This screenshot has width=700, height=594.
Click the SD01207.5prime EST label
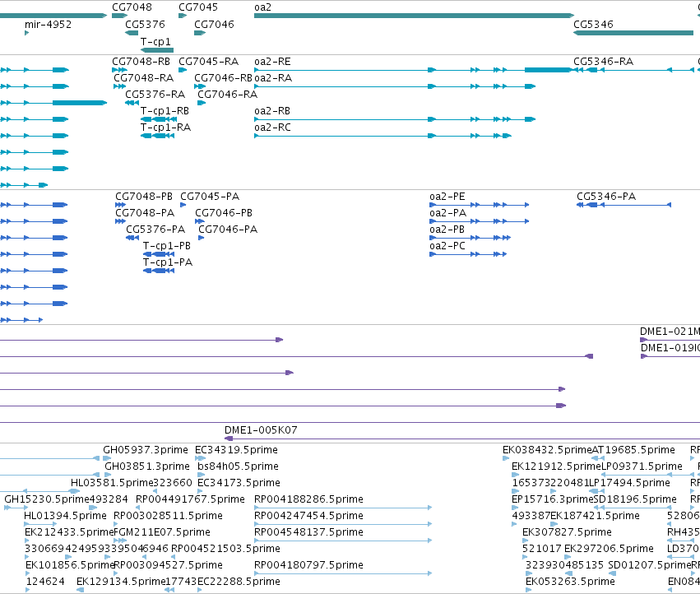649,565
